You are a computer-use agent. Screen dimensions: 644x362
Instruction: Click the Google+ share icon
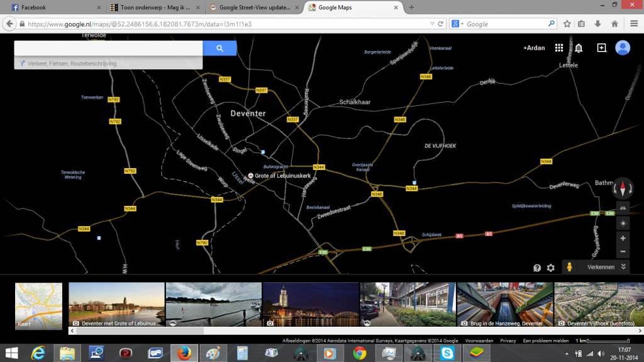(x=602, y=48)
